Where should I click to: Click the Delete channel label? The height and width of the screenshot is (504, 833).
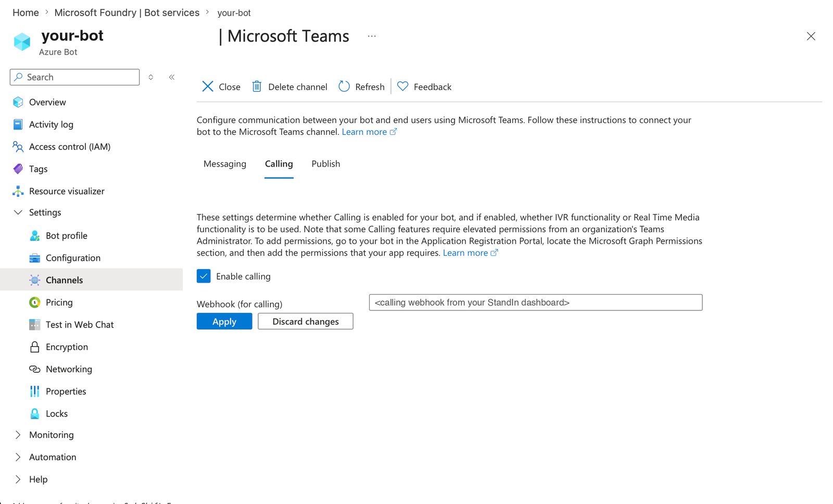(x=298, y=87)
